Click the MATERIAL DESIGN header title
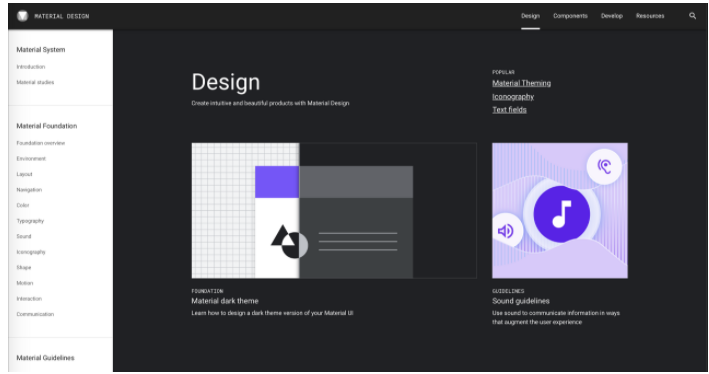This screenshot has width=709, height=374. click(62, 16)
